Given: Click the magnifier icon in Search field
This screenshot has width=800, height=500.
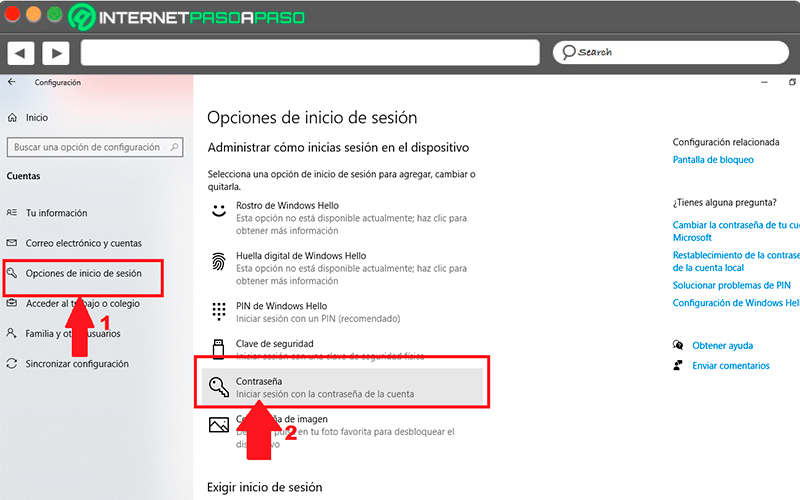Looking at the screenshot, I should click(568, 52).
